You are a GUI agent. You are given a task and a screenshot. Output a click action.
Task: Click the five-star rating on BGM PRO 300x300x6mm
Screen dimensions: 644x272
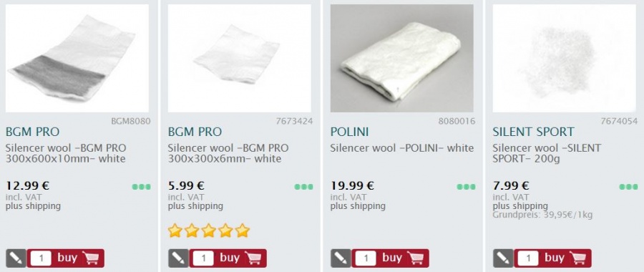coord(209,230)
